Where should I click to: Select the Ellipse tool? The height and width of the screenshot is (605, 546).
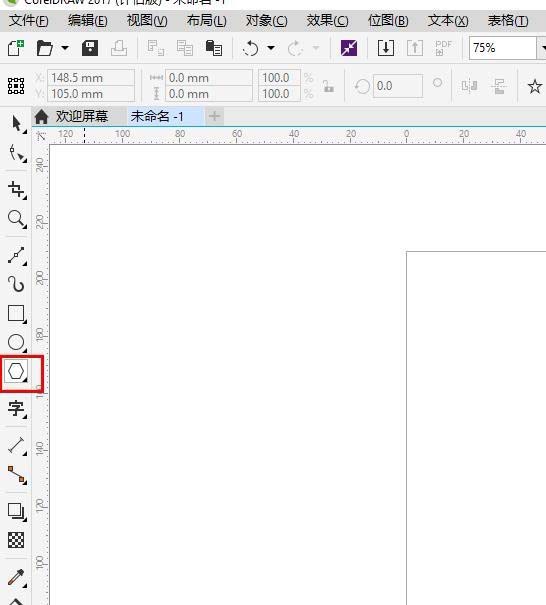tap(17, 342)
